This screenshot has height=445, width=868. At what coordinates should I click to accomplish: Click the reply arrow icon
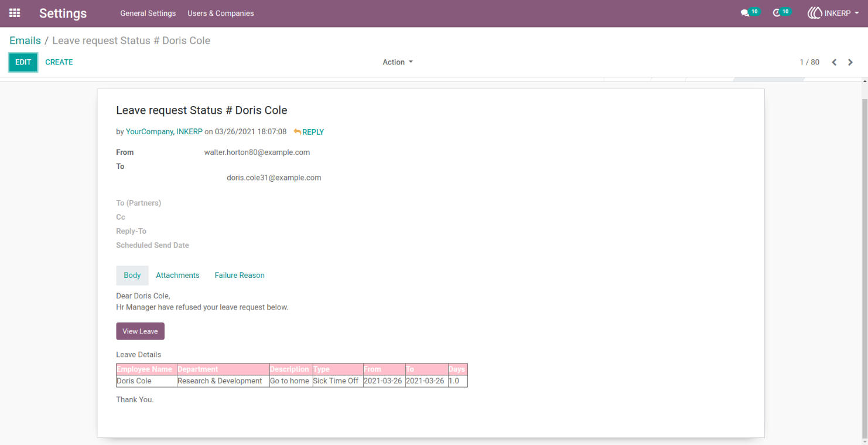(297, 132)
